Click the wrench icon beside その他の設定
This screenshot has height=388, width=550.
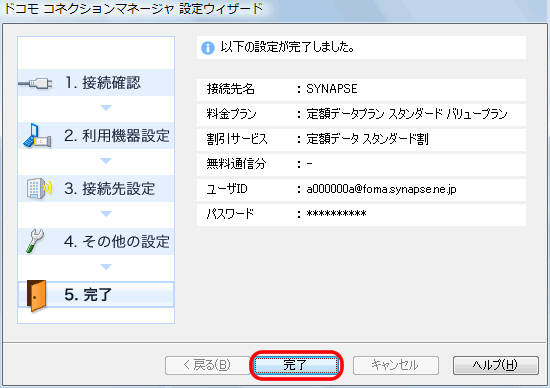35,241
